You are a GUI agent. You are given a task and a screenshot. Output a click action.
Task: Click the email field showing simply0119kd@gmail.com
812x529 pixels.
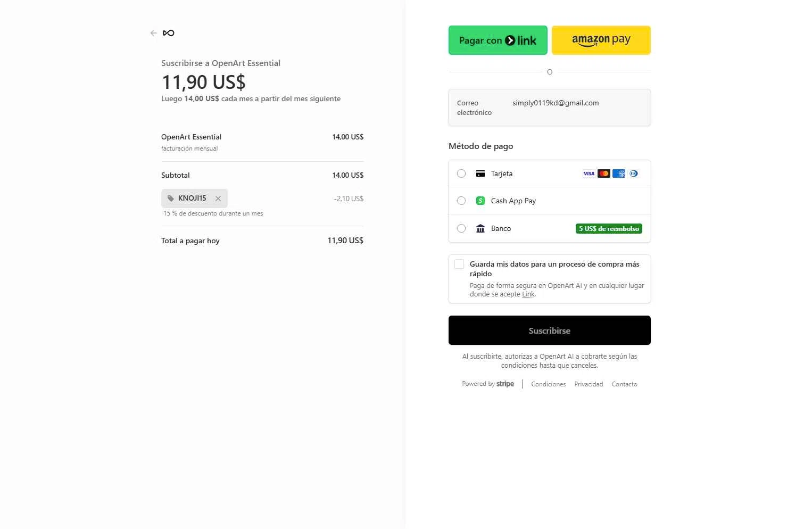coord(550,108)
